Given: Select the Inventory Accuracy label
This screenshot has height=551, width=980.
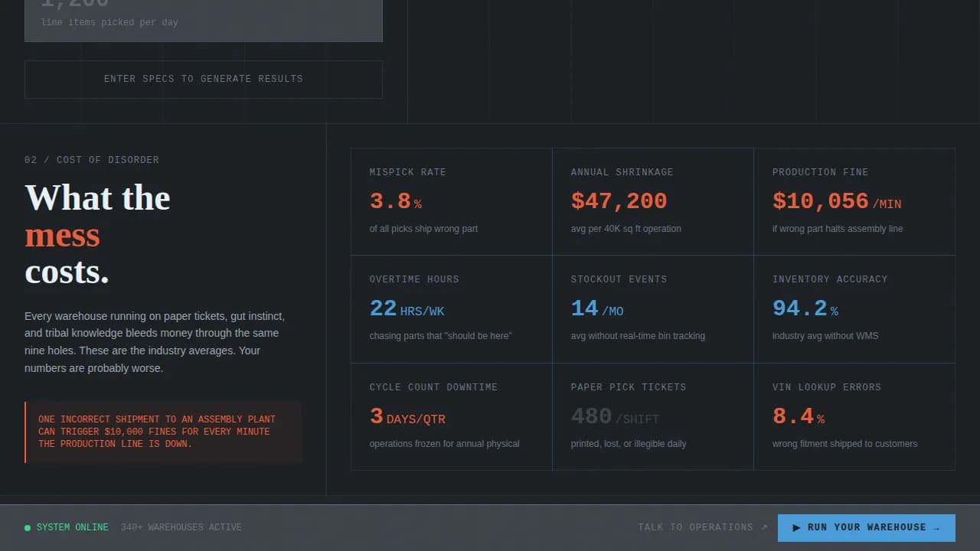Looking at the screenshot, I should pos(830,279).
